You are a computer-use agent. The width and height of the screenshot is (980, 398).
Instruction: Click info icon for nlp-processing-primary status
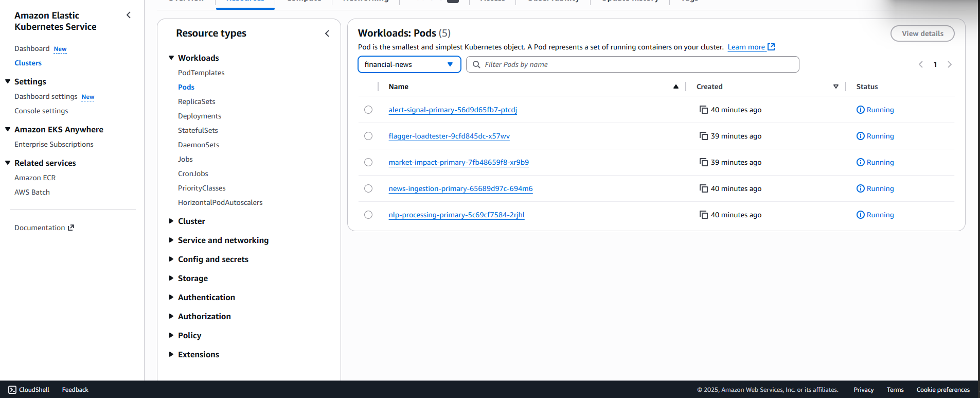860,215
